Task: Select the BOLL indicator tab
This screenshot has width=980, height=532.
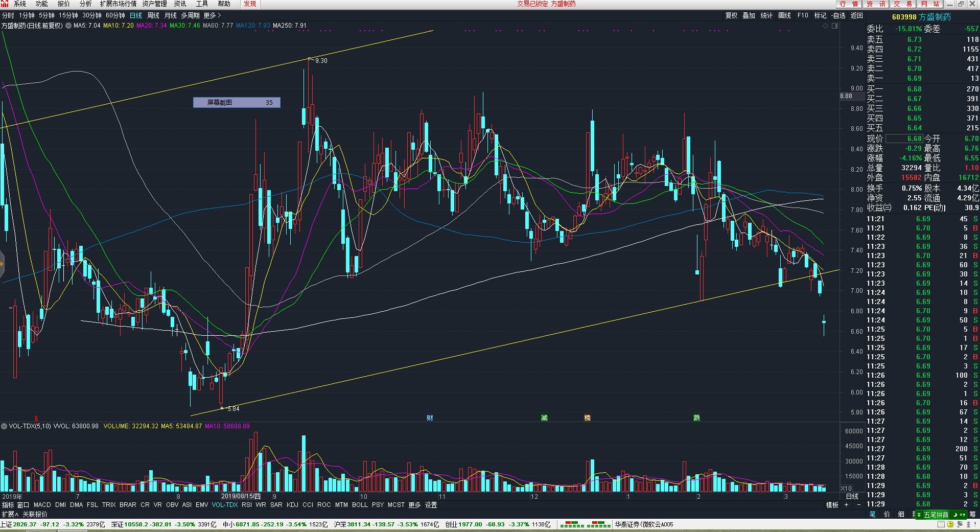Action: 360,505
